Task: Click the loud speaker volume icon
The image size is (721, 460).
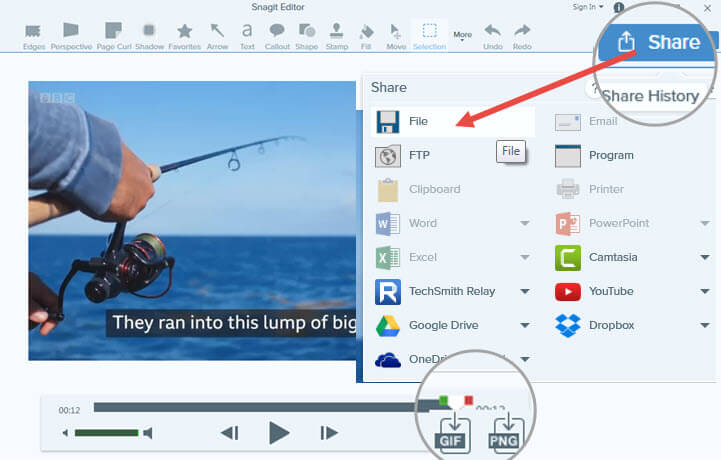Action: [148, 433]
